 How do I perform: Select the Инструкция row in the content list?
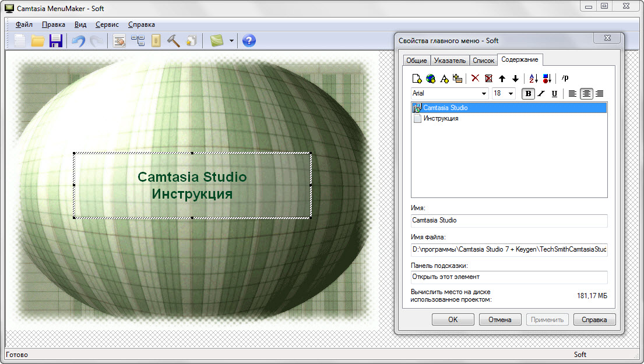click(509, 119)
